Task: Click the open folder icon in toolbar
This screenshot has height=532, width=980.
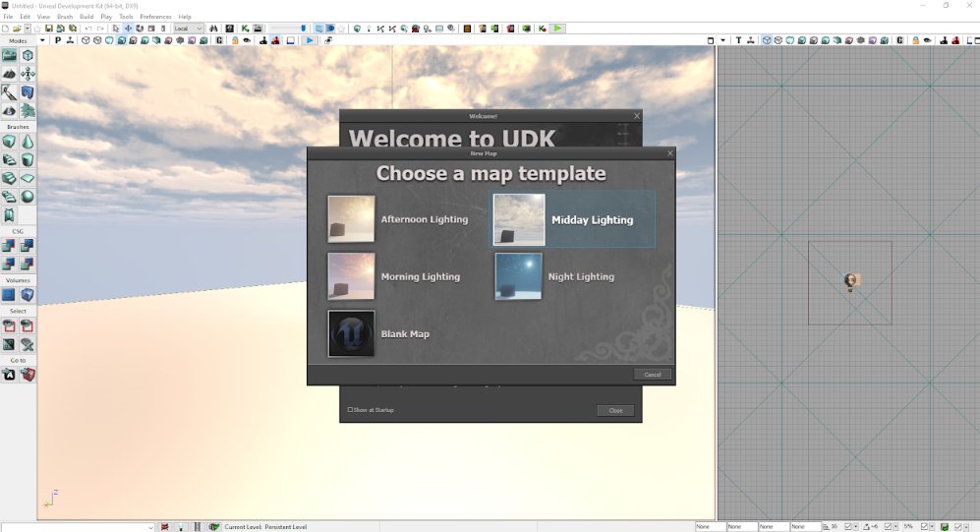Action: 17,29
